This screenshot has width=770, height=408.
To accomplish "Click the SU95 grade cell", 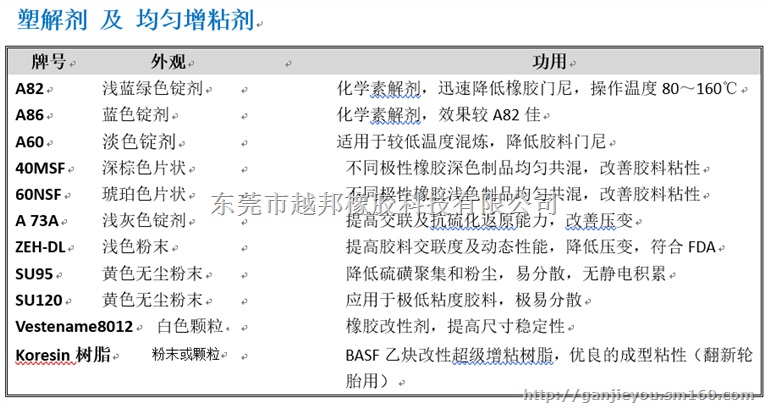I will click(34, 274).
